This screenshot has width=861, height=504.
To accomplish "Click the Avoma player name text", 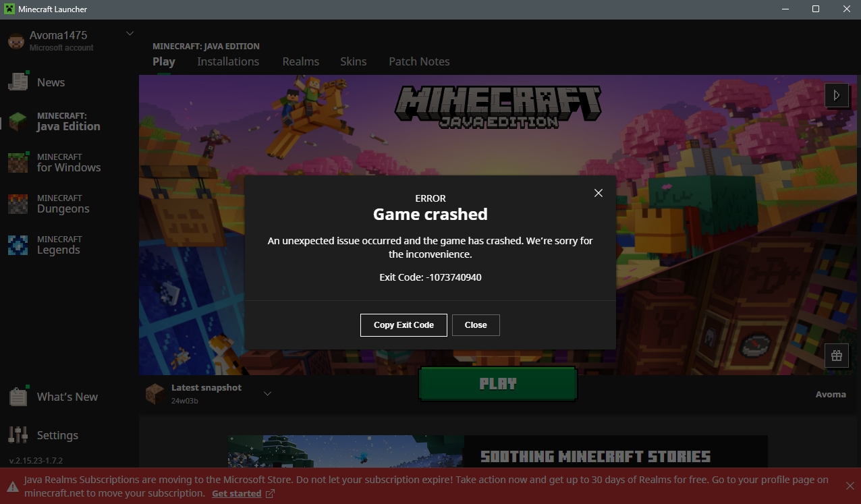I will click(831, 394).
